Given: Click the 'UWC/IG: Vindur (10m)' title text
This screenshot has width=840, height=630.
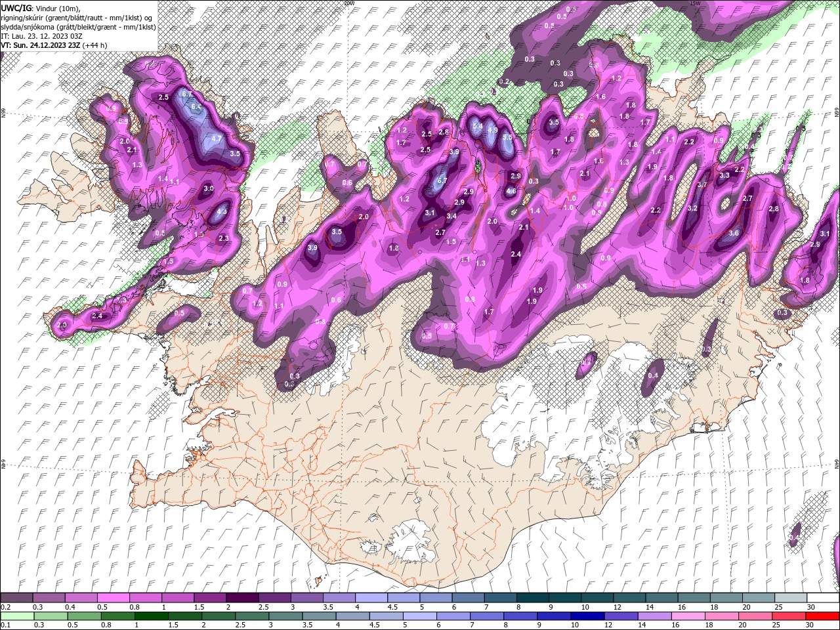Looking at the screenshot, I should [x=41, y=8].
